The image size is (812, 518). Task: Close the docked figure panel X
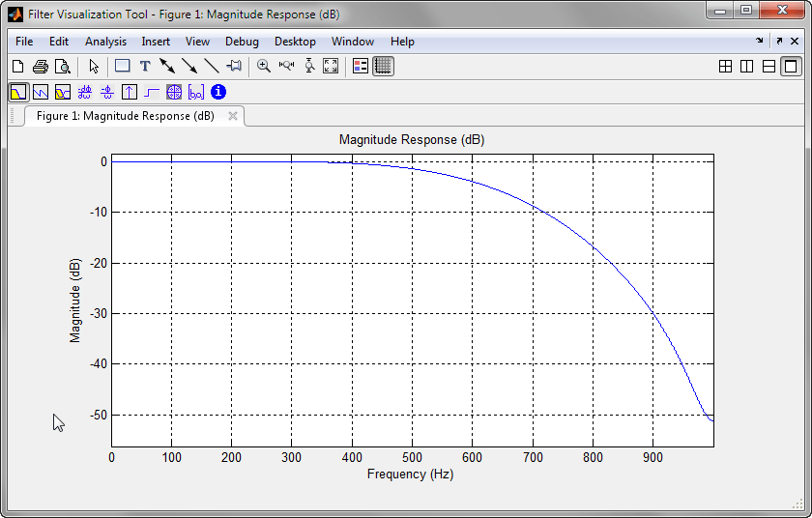(x=795, y=41)
